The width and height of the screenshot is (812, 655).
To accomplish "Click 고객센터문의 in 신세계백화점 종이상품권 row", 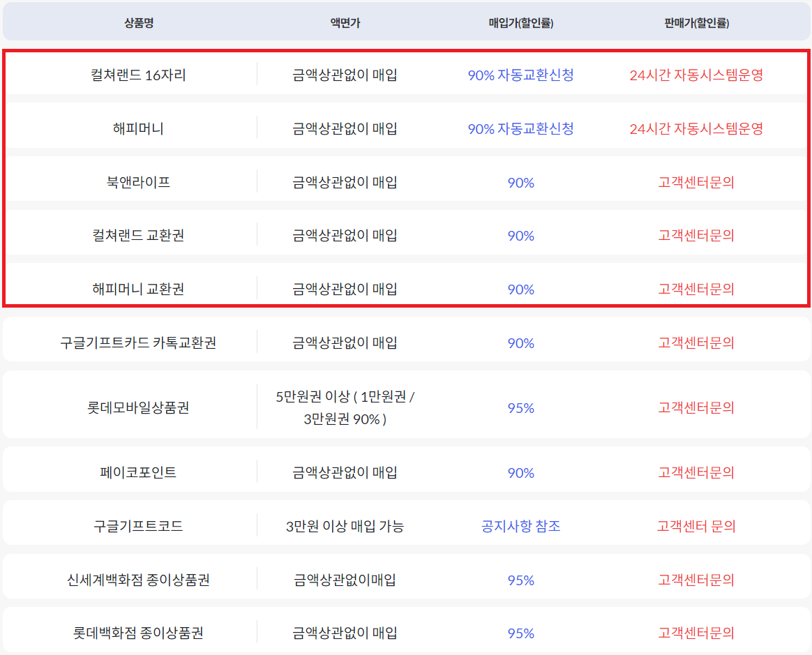I will pyautogui.click(x=696, y=580).
